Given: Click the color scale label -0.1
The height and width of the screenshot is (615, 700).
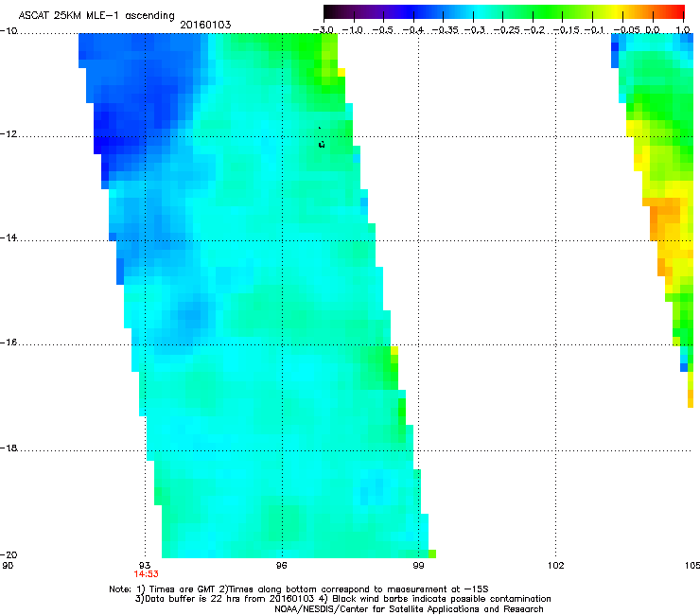Looking at the screenshot, I should tap(594, 30).
